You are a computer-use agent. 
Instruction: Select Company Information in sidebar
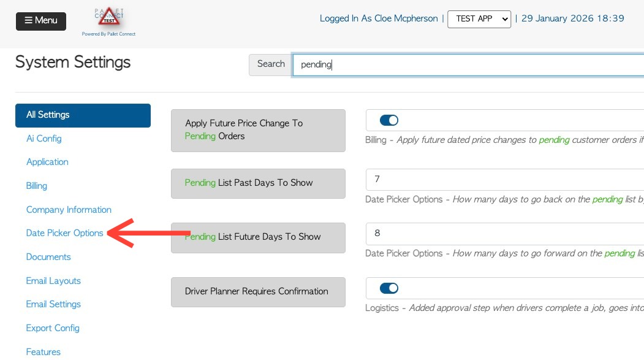click(69, 210)
